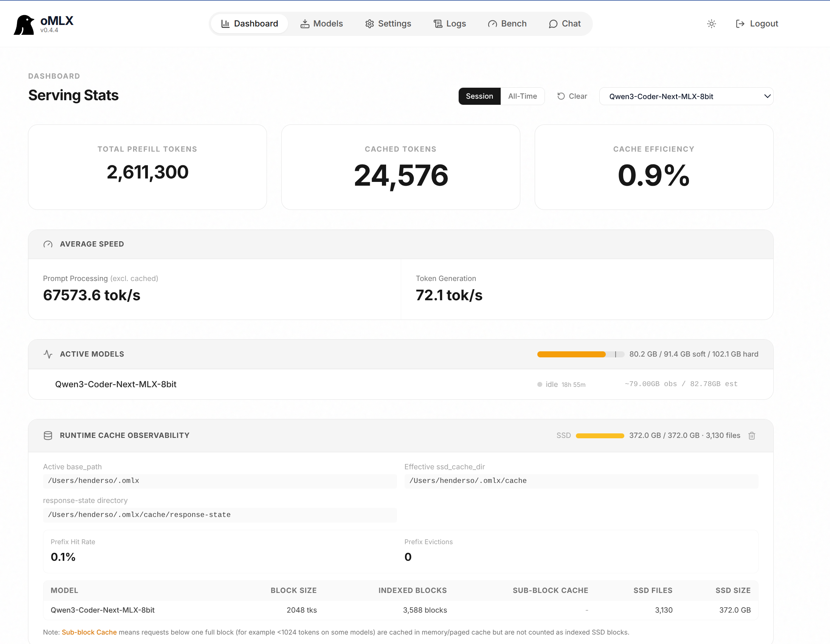
Task: Click the Clear refresh arrow icon
Action: [x=561, y=96]
